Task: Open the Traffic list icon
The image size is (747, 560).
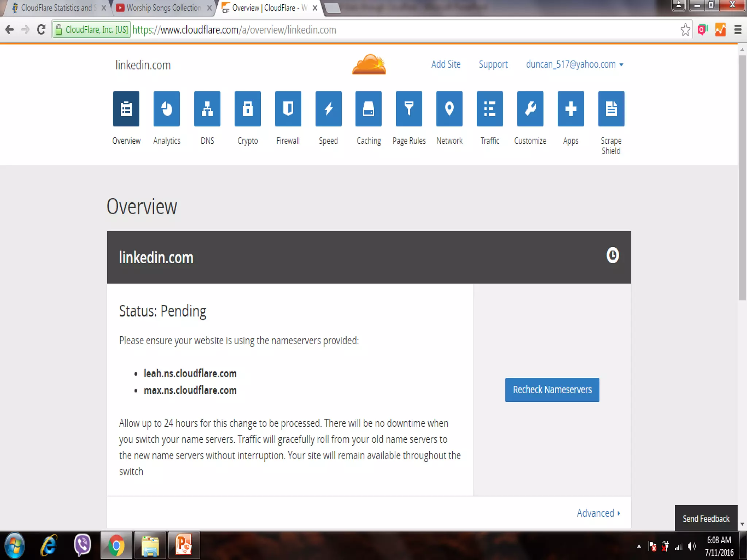Action: (x=489, y=109)
